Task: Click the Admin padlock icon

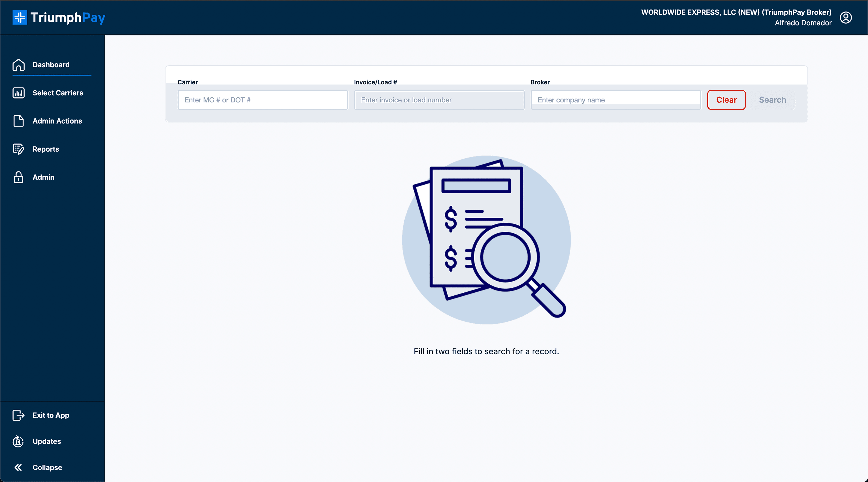Action: coord(19,177)
